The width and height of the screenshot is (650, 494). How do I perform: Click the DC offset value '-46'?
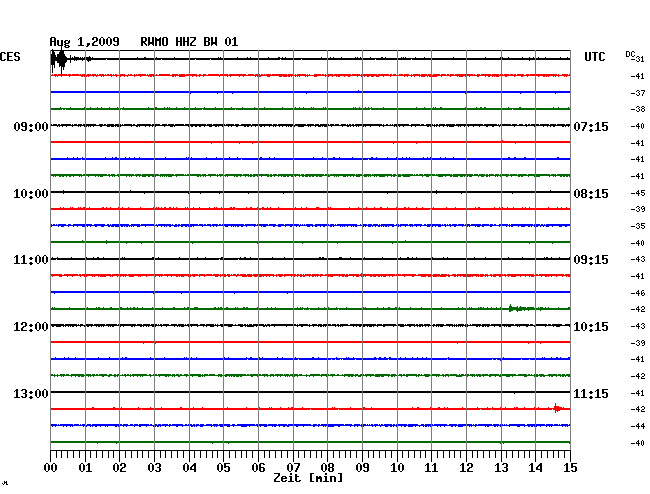tap(638, 293)
